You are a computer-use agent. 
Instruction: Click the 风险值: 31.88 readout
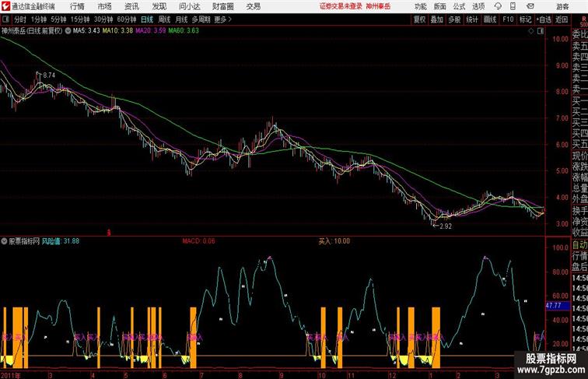pos(61,241)
